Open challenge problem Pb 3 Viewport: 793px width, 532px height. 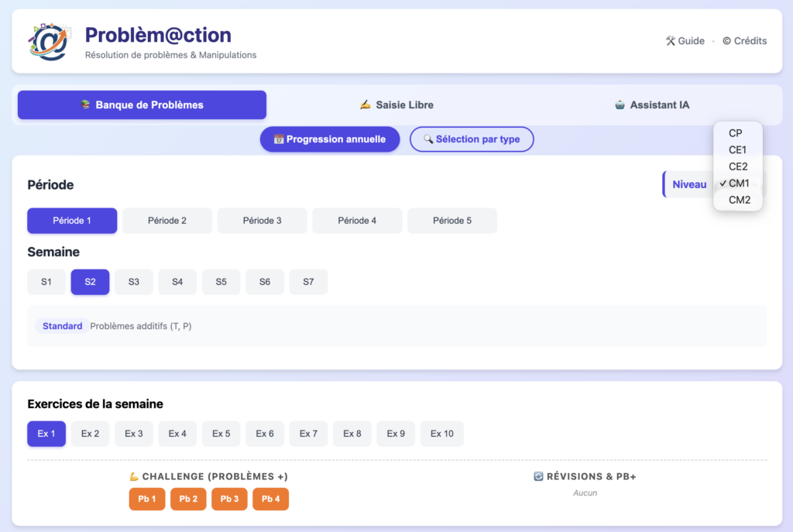point(229,499)
